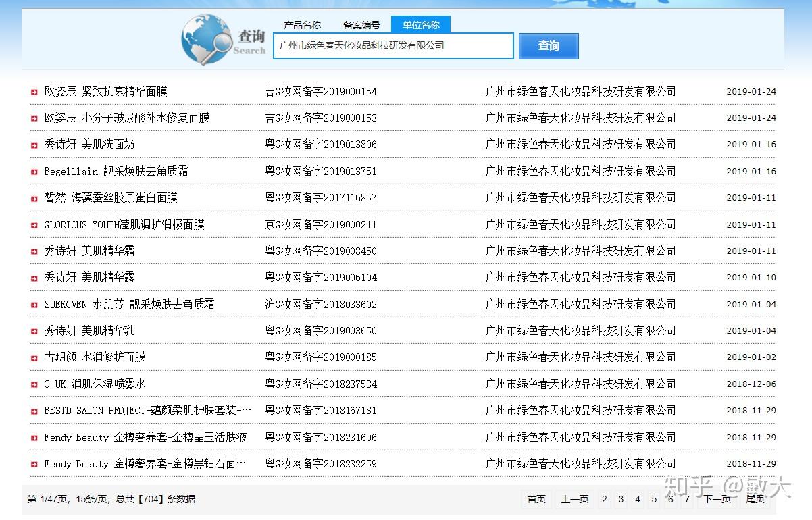Jump to results page 4

637,499
